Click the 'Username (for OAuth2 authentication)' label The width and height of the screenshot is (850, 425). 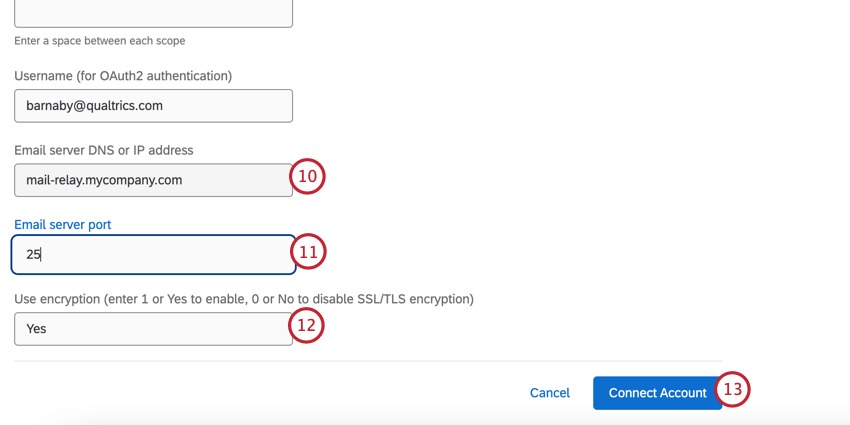click(123, 76)
